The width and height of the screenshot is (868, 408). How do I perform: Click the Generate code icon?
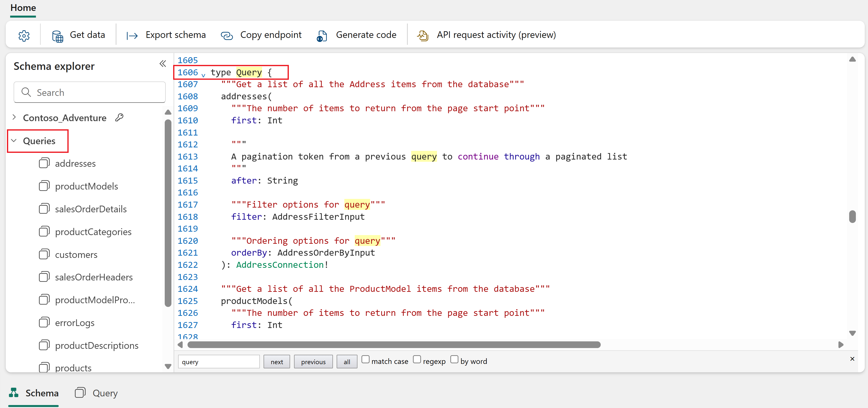(x=322, y=35)
